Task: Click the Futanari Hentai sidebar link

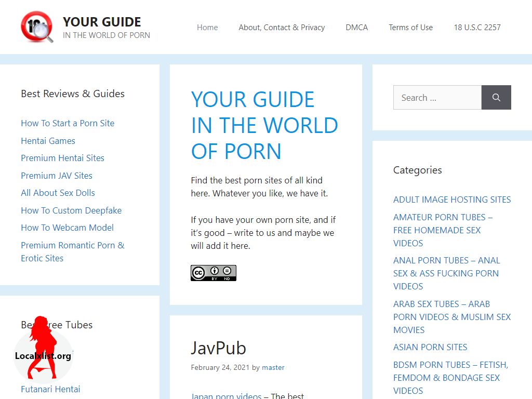Action: coord(50,389)
